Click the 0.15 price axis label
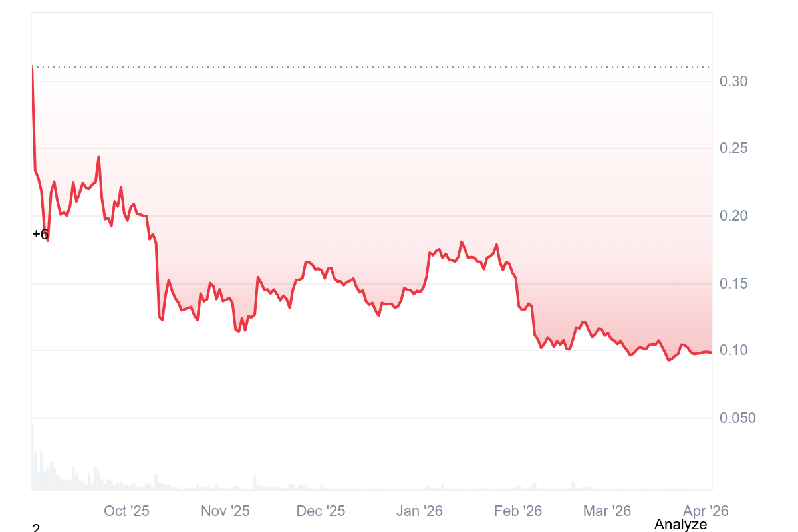The image size is (798, 532). point(733,284)
